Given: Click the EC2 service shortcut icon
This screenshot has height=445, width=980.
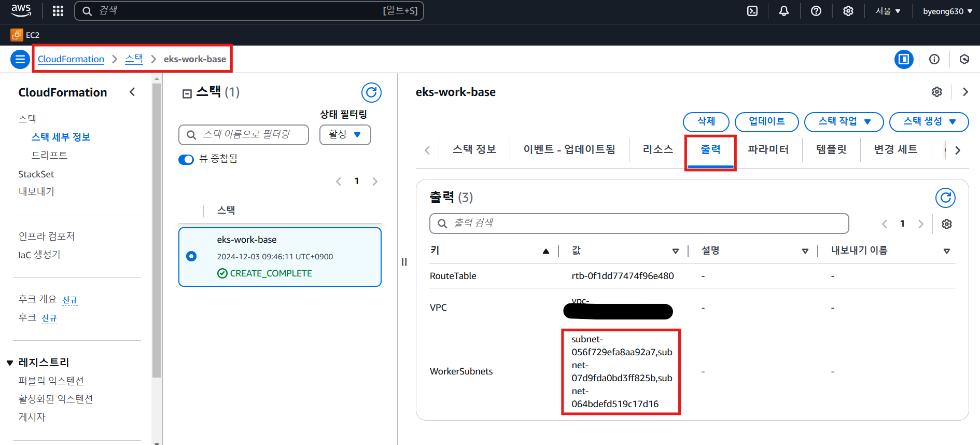Looking at the screenshot, I should [17, 35].
